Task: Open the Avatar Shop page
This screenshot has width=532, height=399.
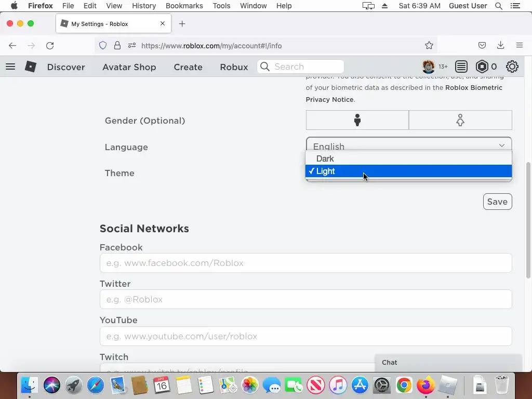Action: 129,67
